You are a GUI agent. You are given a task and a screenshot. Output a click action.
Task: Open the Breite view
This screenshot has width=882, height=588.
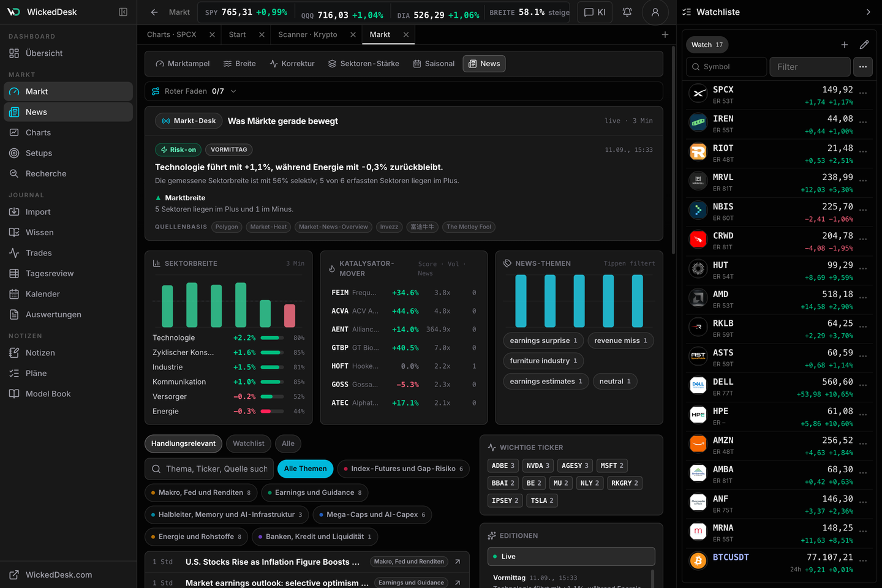[x=239, y=64]
